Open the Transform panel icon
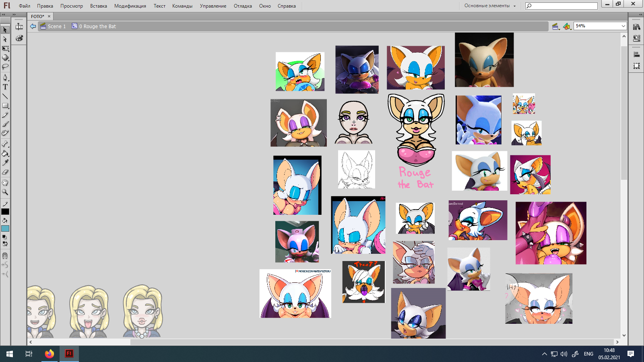The width and height of the screenshot is (644, 362). 636,66
